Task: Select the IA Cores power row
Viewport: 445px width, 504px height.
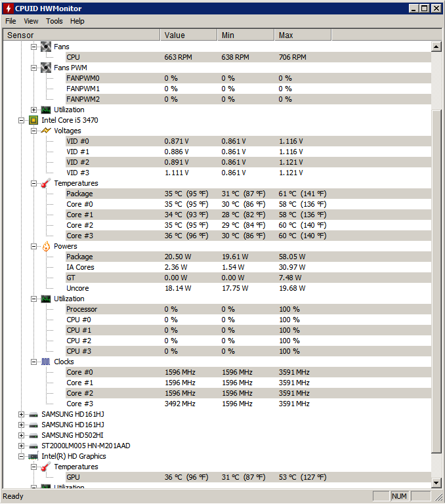Action: point(248,267)
